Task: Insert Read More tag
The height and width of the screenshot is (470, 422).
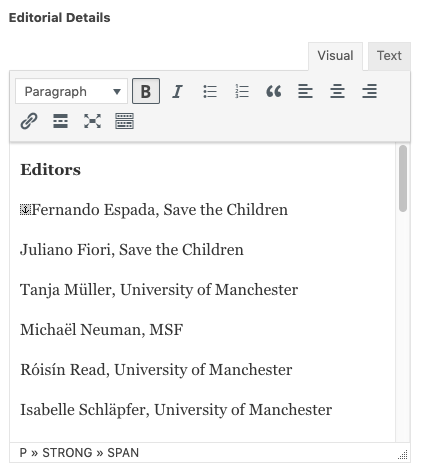Action: click(60, 121)
